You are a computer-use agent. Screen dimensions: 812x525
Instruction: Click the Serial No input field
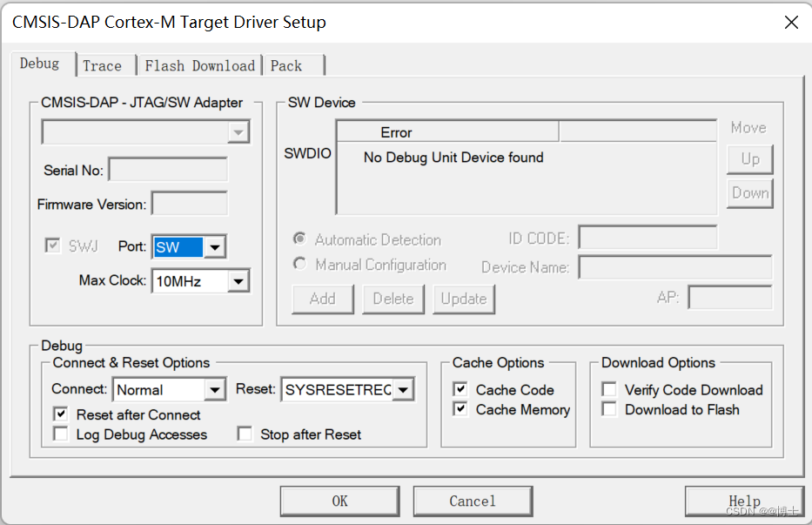click(168, 170)
